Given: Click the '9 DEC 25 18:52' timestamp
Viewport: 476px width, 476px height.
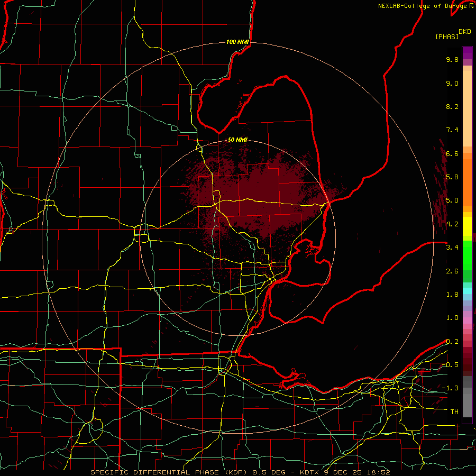Looking at the screenshot, I should [x=356, y=472].
